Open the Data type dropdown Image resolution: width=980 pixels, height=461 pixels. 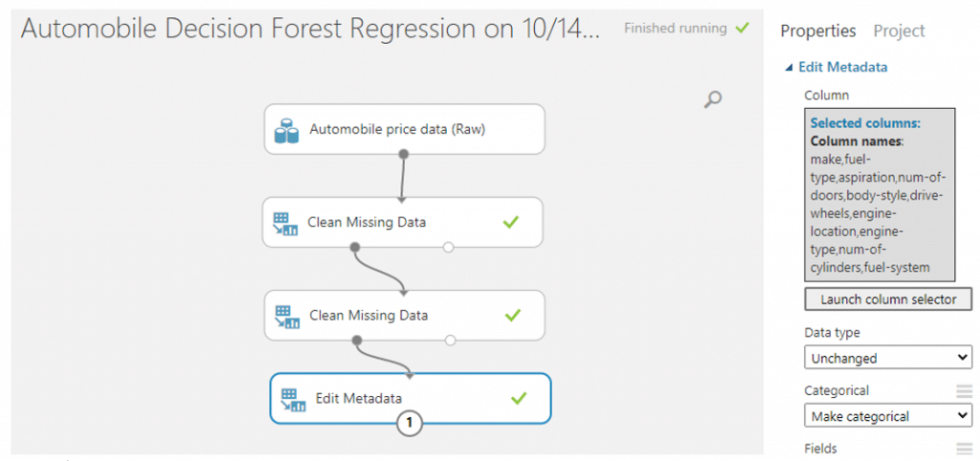click(888, 359)
